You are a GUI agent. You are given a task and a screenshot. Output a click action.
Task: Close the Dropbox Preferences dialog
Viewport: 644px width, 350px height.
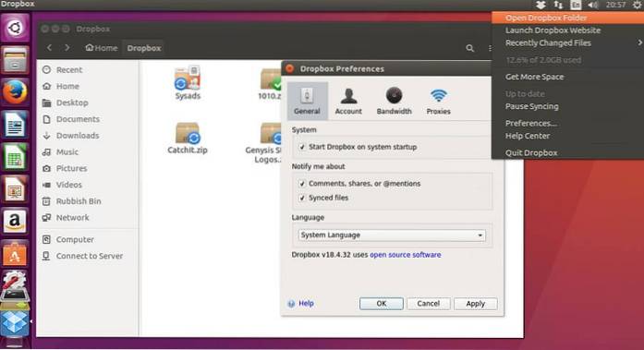tap(290, 68)
